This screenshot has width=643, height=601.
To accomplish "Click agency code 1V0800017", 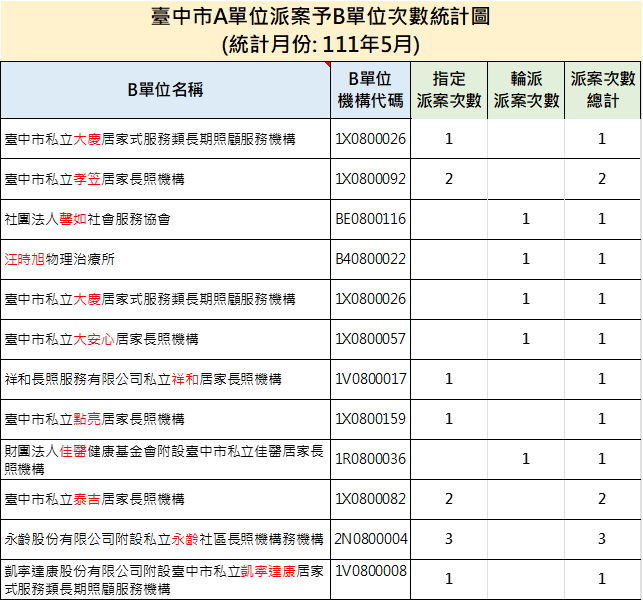I will (x=370, y=379).
